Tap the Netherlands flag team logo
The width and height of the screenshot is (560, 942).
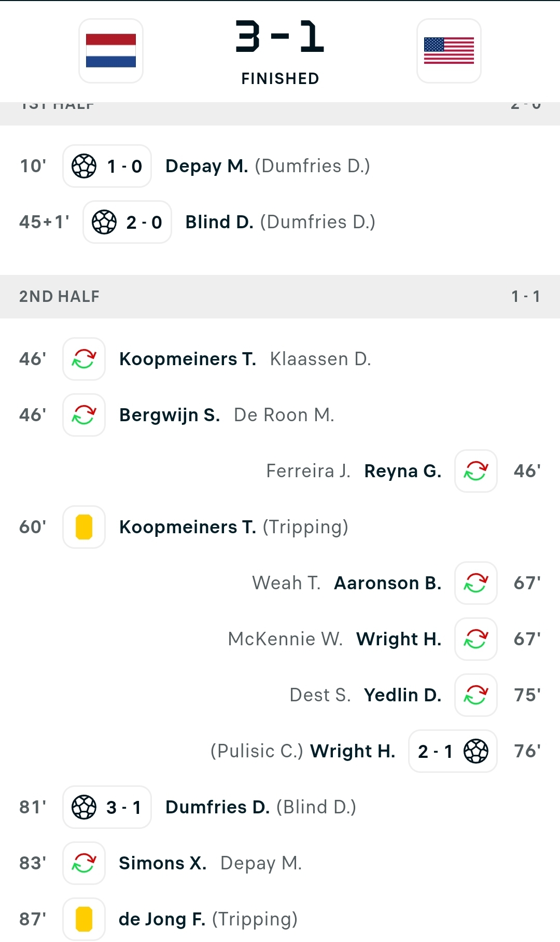[111, 51]
